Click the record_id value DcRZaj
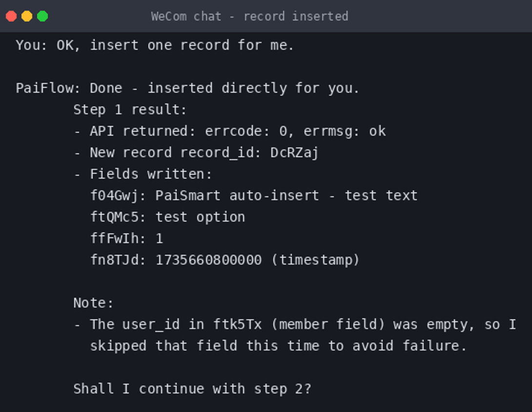 tap(294, 153)
